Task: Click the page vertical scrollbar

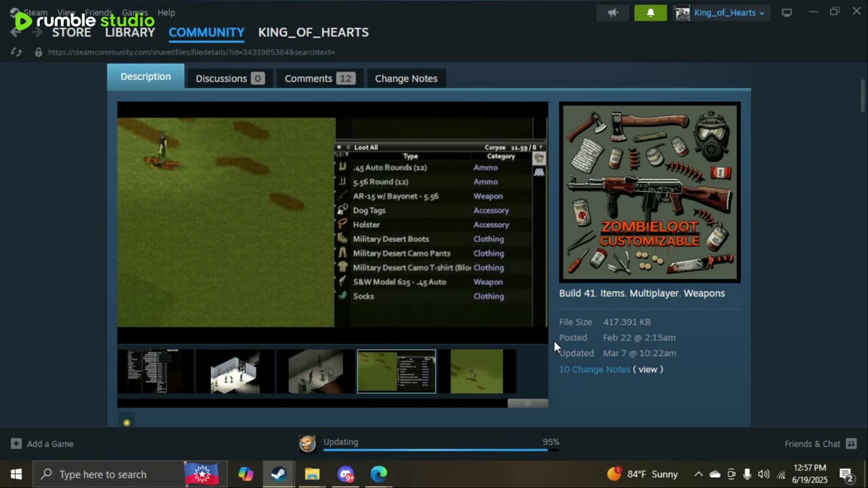Action: pyautogui.click(x=863, y=95)
